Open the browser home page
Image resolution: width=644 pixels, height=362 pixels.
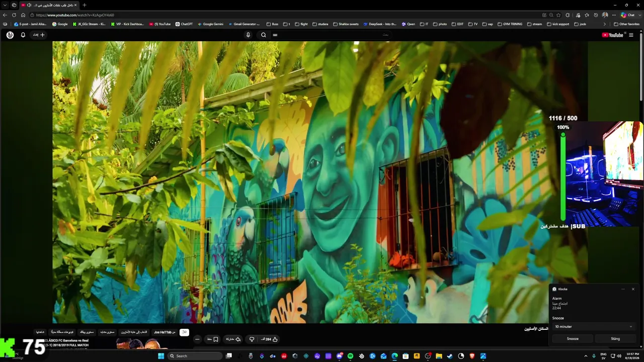point(23,15)
